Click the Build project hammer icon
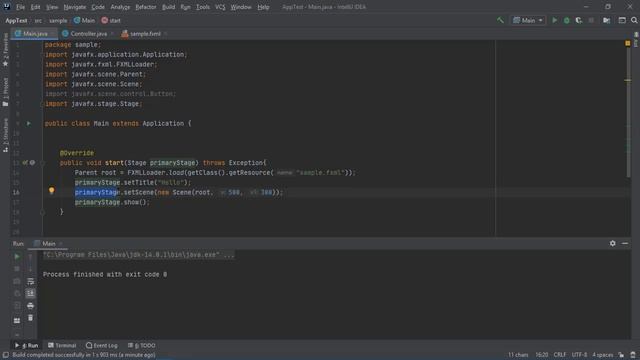 coord(500,20)
